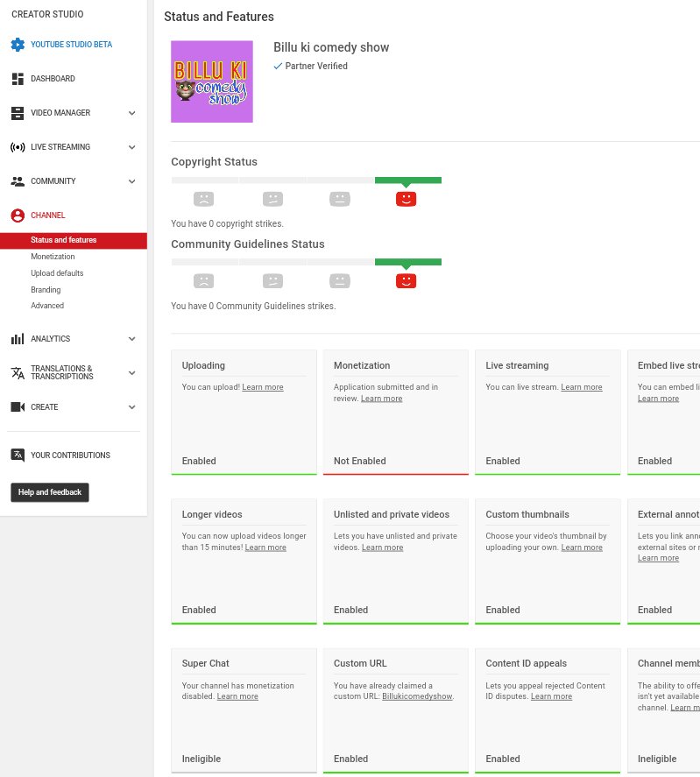
Task: Click the Your Contributions translate icon
Action: pos(18,455)
